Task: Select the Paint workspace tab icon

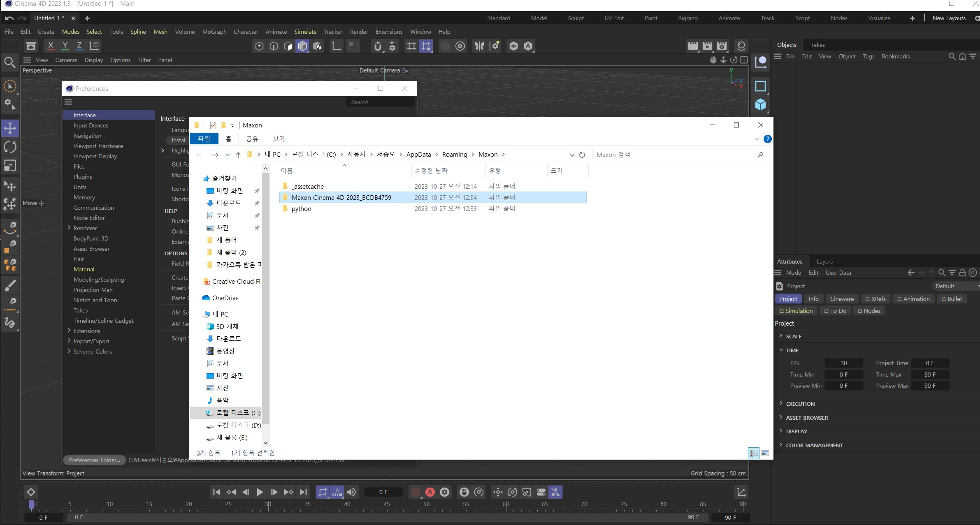Action: click(651, 18)
